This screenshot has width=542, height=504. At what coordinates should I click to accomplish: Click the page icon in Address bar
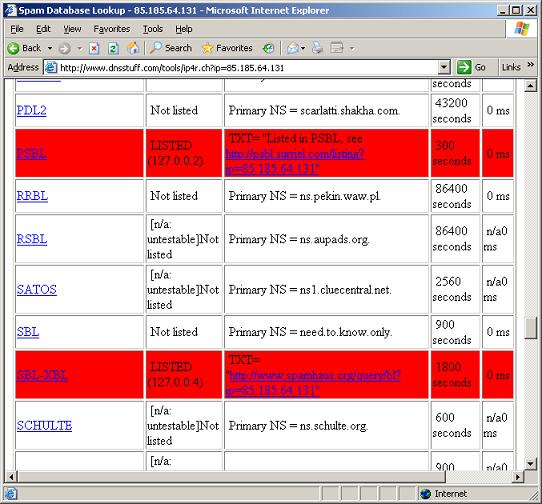coord(51,67)
